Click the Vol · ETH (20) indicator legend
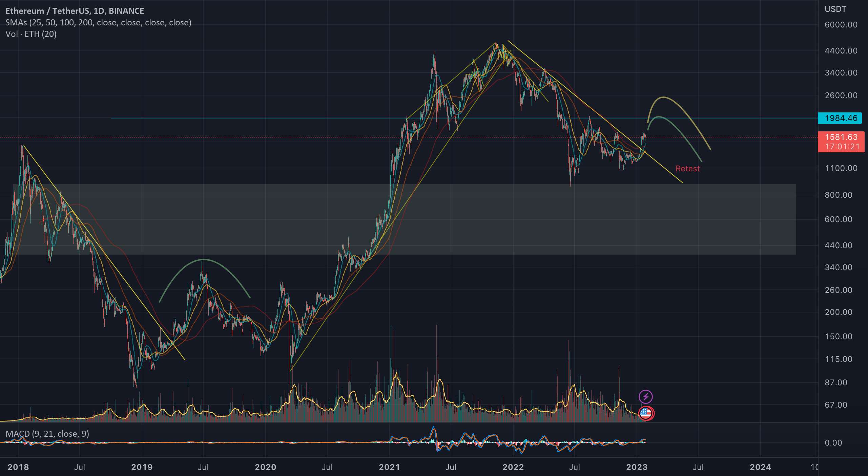Image resolution: width=868 pixels, height=476 pixels. click(31, 34)
